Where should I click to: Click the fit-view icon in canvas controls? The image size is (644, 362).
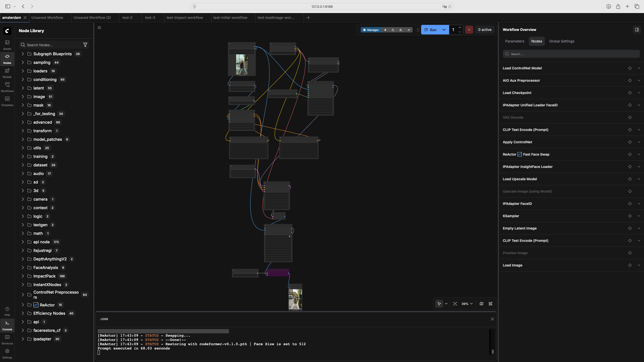click(x=455, y=304)
